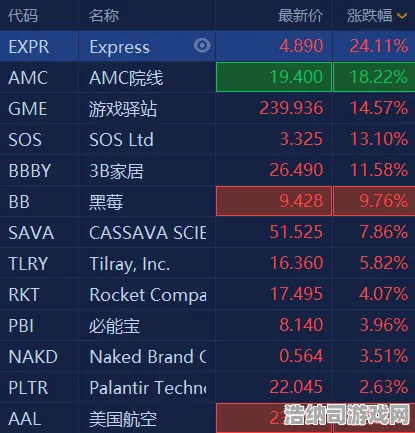Select Naked Brand row
The image size is (415, 433).
(207, 356)
